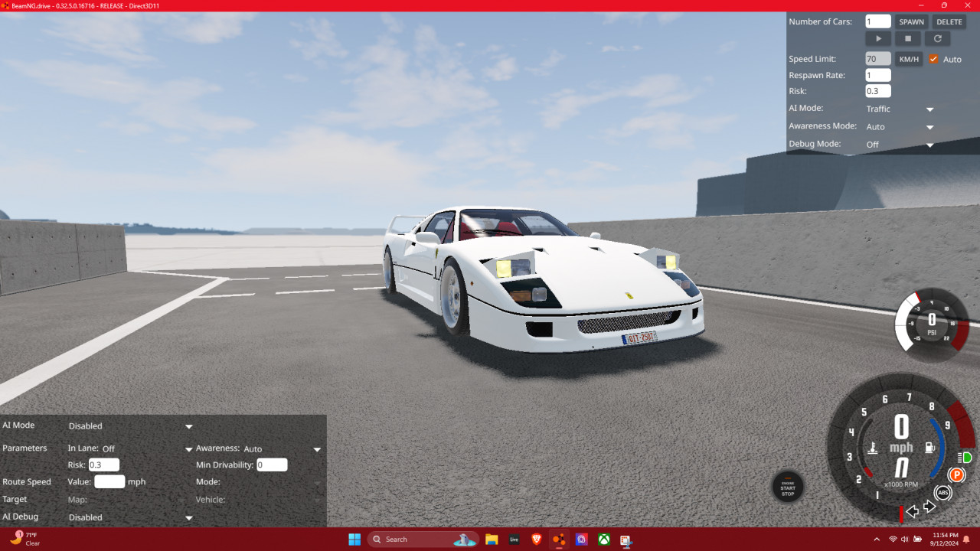Open the Wi-Fi network tray icon
Screen dimensions: 980x551
893,540
